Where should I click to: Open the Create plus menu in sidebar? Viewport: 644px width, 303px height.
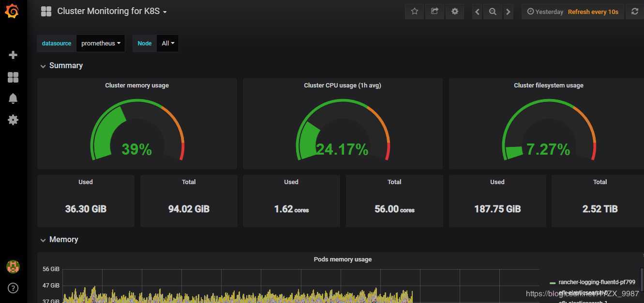(x=13, y=55)
